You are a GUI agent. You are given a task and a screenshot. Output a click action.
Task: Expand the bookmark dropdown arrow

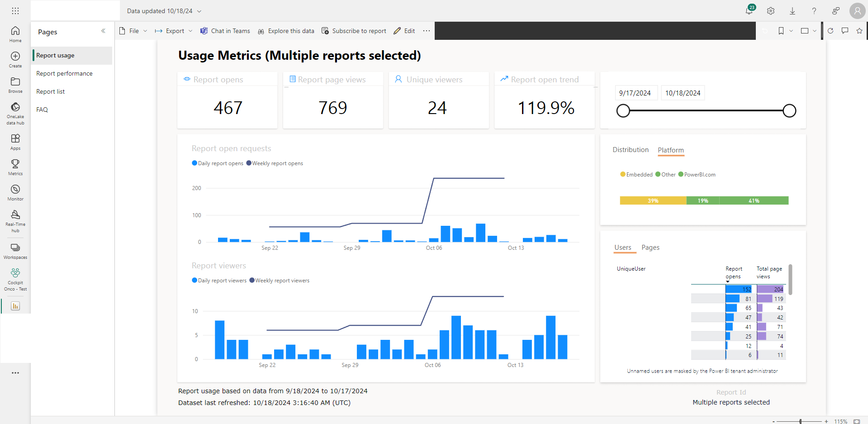coord(791,31)
